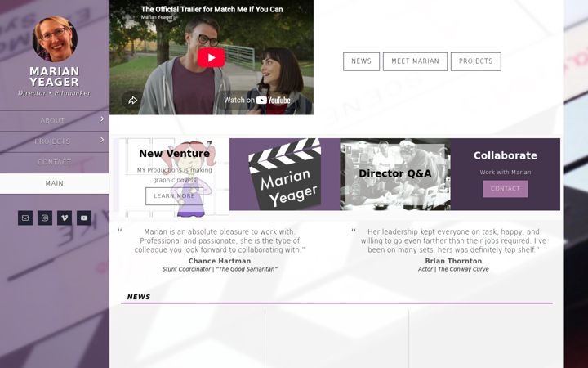Click the Contact button under Collaborate

(x=506, y=189)
